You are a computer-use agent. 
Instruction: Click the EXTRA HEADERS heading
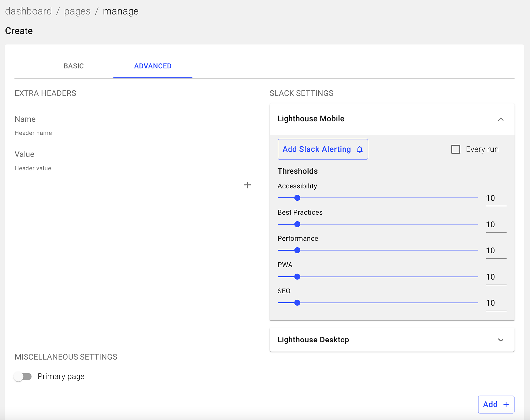coord(45,93)
